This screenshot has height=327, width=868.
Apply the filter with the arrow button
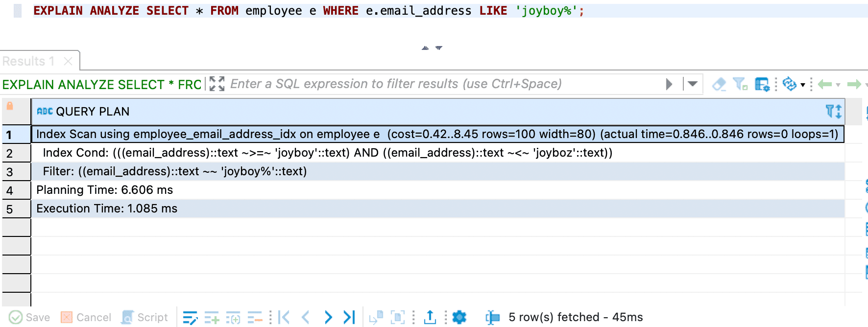coord(669,84)
